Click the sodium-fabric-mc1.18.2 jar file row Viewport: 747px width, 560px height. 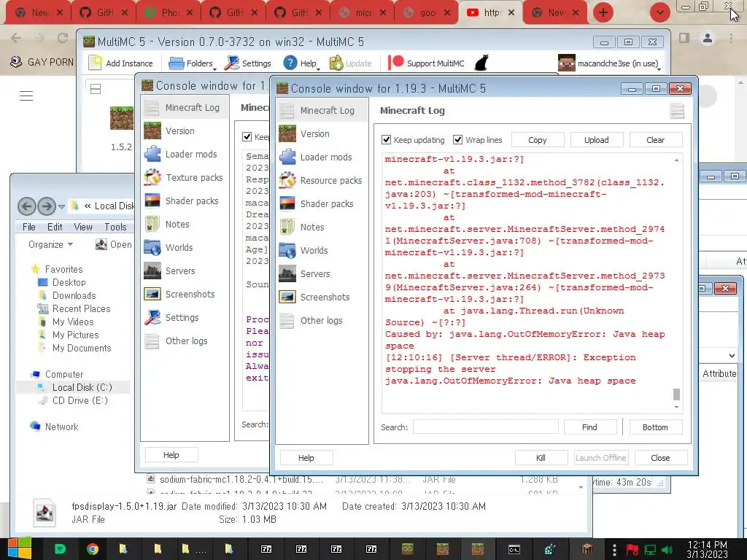[x=352, y=479]
